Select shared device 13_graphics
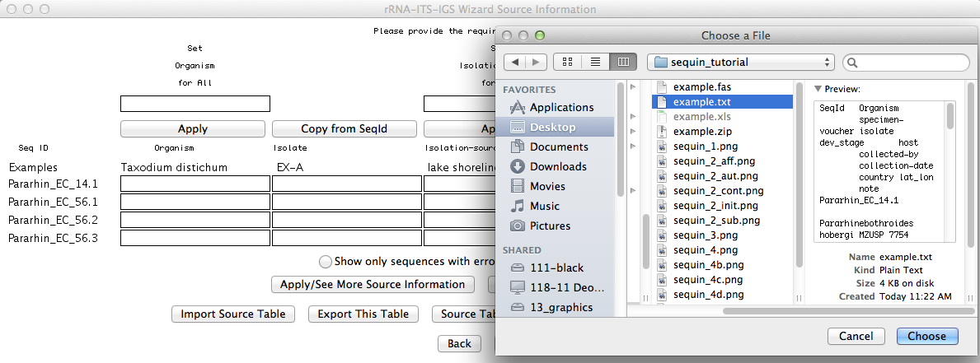Viewport: 980px width, 363px height. pos(552,307)
